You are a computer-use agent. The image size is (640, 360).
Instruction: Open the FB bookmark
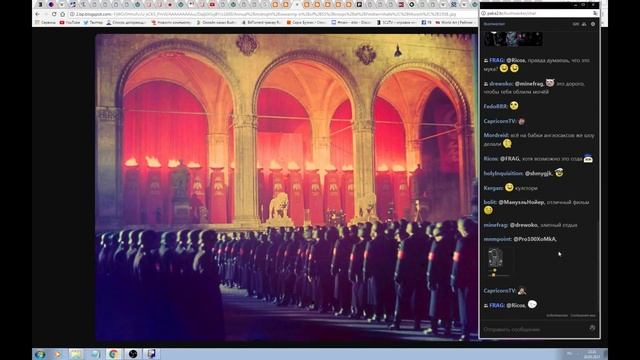click(x=426, y=22)
